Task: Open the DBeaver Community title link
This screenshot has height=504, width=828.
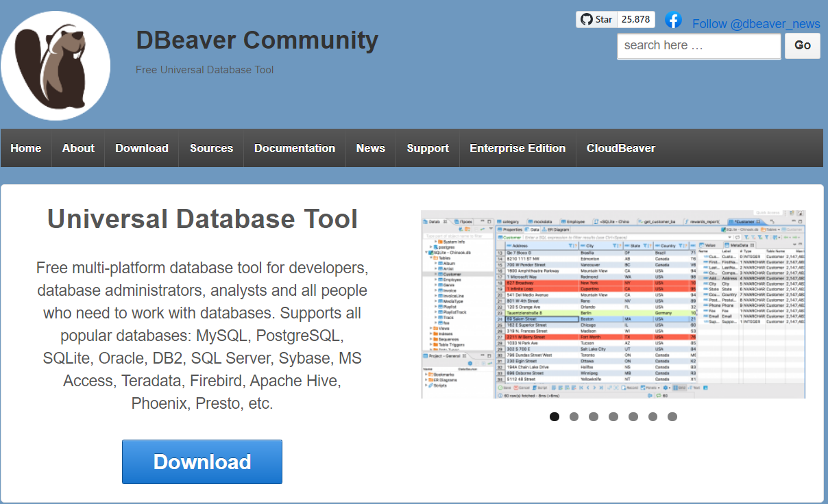Action: (257, 40)
